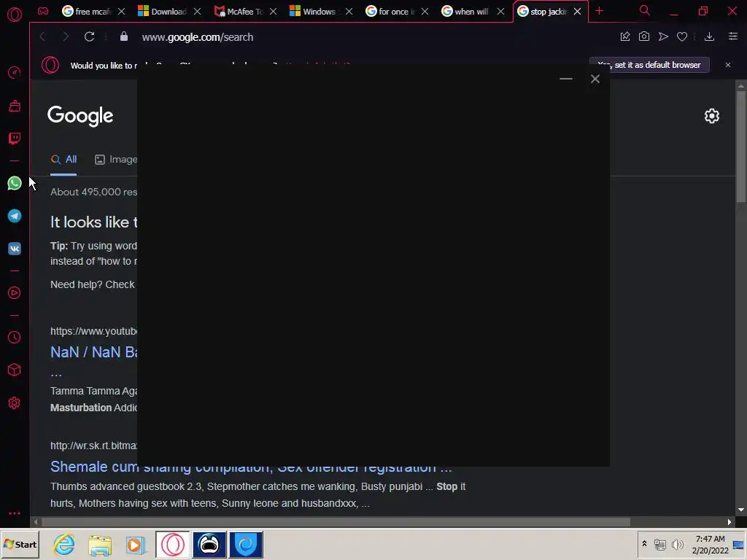Click Opera GX taskbar button
The height and width of the screenshot is (560, 747).
[172, 544]
